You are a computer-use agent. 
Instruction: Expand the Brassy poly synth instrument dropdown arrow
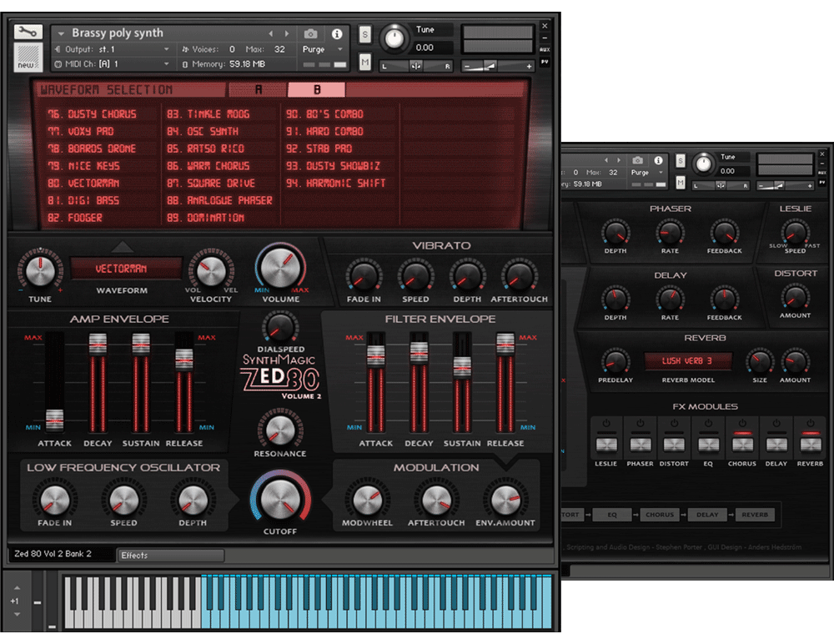coord(61,33)
